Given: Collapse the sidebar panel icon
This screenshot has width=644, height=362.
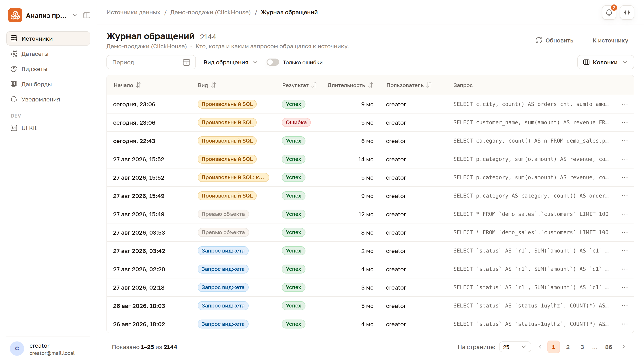Looking at the screenshot, I should (87, 15).
